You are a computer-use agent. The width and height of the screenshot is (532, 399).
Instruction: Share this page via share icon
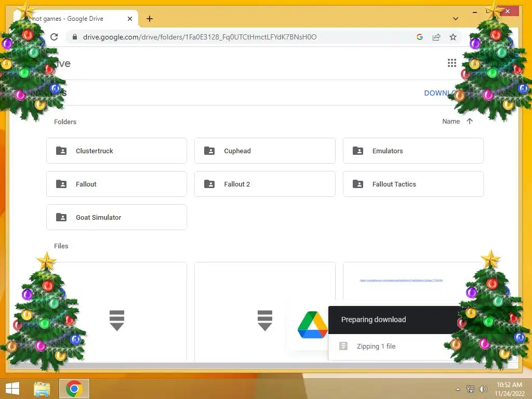coord(436,37)
